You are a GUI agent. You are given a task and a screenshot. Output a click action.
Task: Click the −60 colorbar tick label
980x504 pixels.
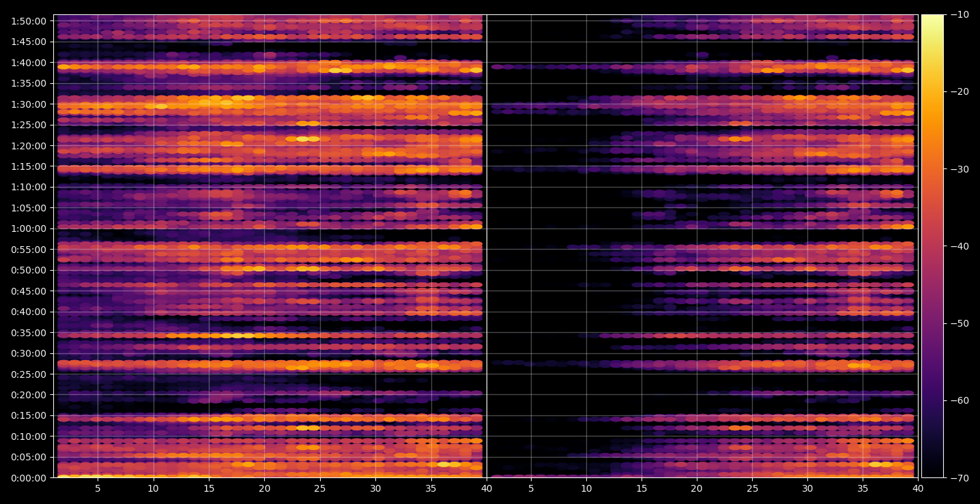click(960, 400)
